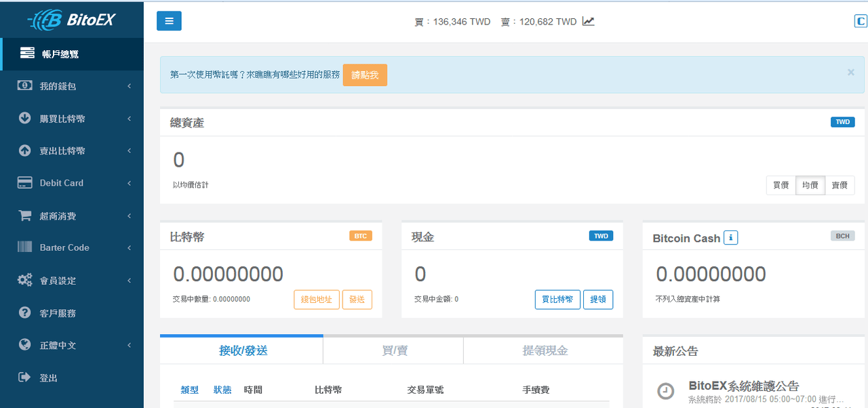Click the 帳戶總覽 sidebar icon
868x408 pixels.
(28, 53)
